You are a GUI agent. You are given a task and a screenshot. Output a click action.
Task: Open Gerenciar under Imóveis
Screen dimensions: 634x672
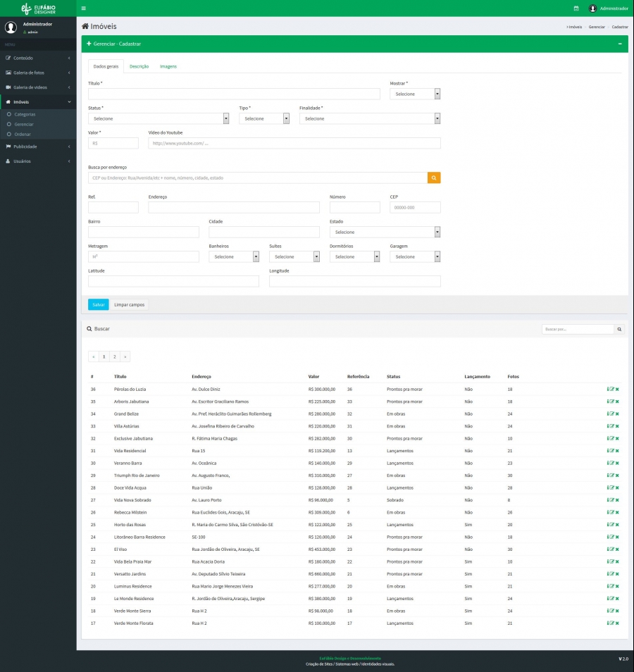[23, 124]
